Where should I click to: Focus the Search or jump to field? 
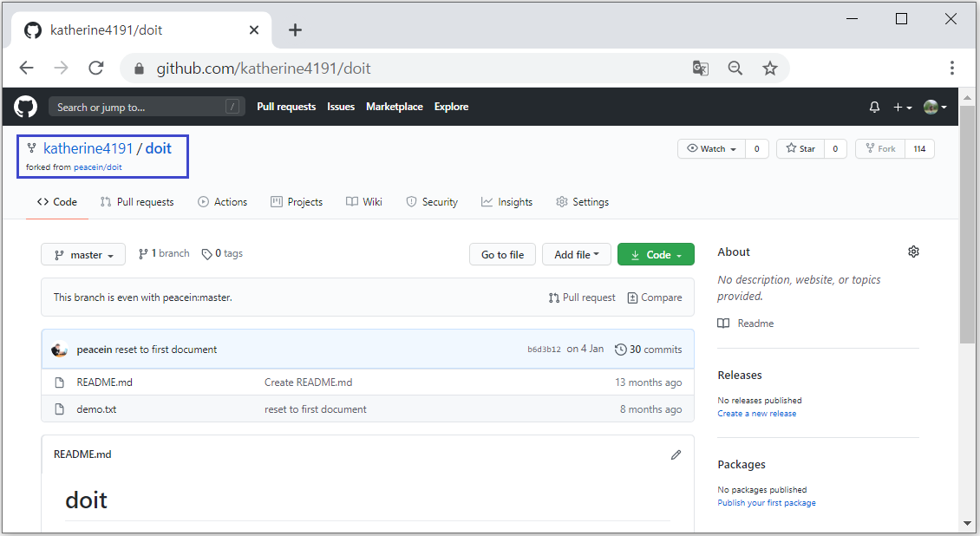(147, 107)
